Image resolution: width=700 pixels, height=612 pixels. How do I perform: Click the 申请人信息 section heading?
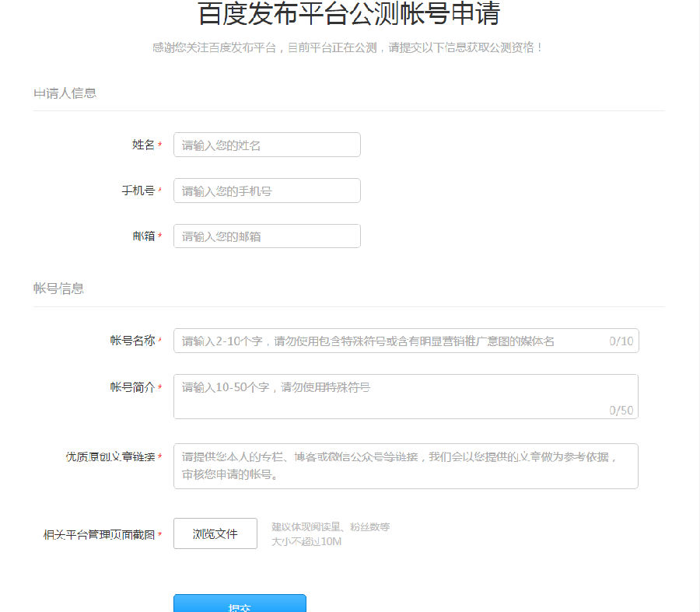(65, 93)
